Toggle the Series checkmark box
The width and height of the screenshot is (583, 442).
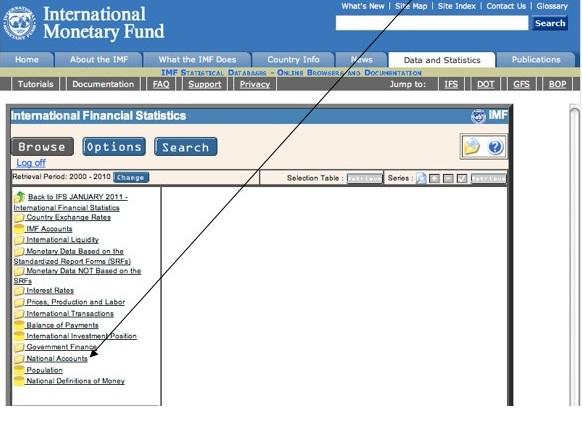click(x=462, y=178)
